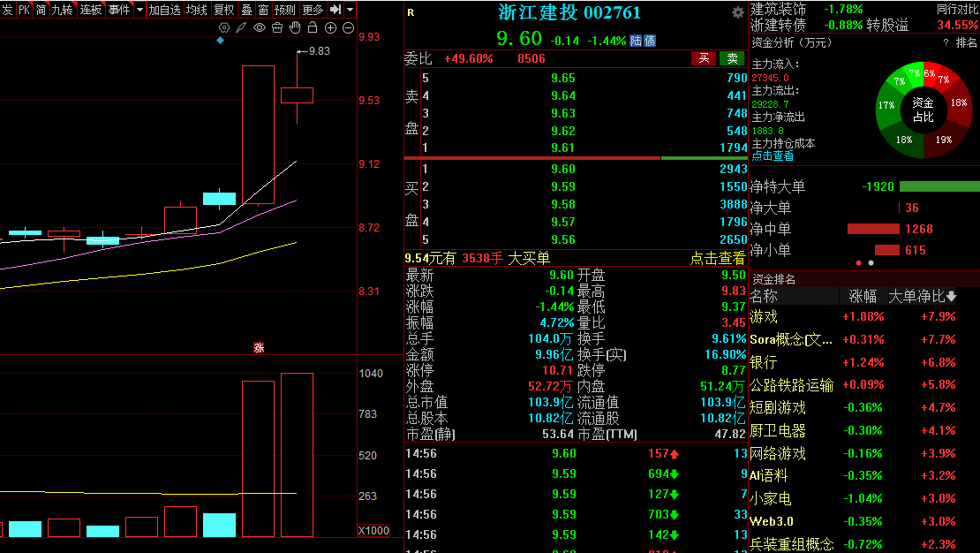Click the 委比 +49.60% value
Image resolution: width=980 pixels, height=553 pixels.
point(468,59)
